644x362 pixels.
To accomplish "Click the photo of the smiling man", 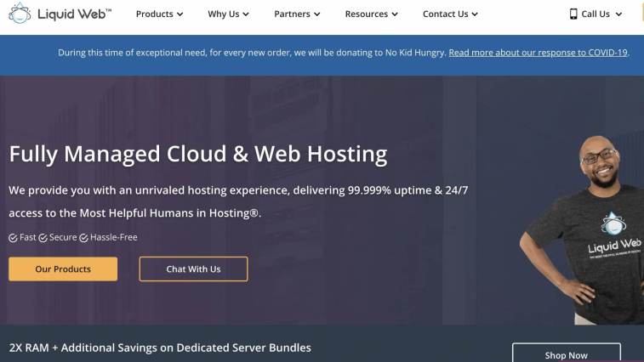I will 582,229.
